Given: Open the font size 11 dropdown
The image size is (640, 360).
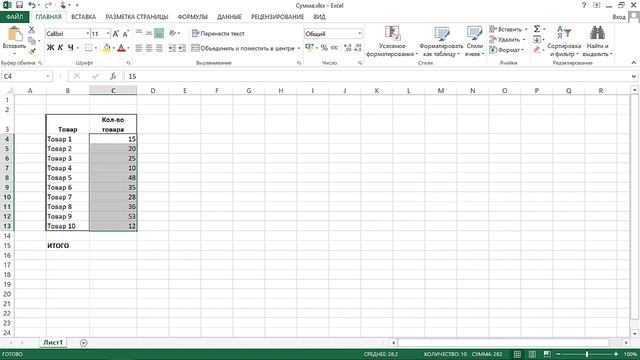Looking at the screenshot, I should (108, 34).
